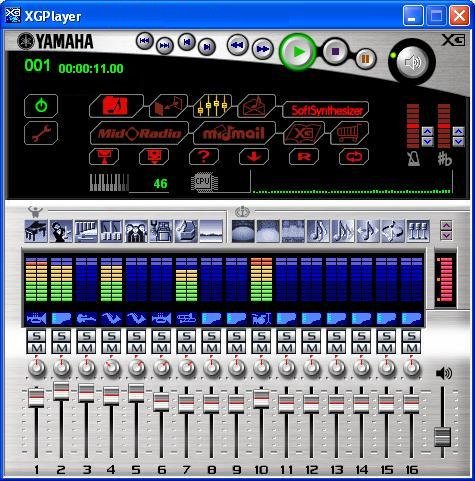Jump to the last song in list
Image resolution: width=475 pixels, height=481 pixels.
[165, 45]
